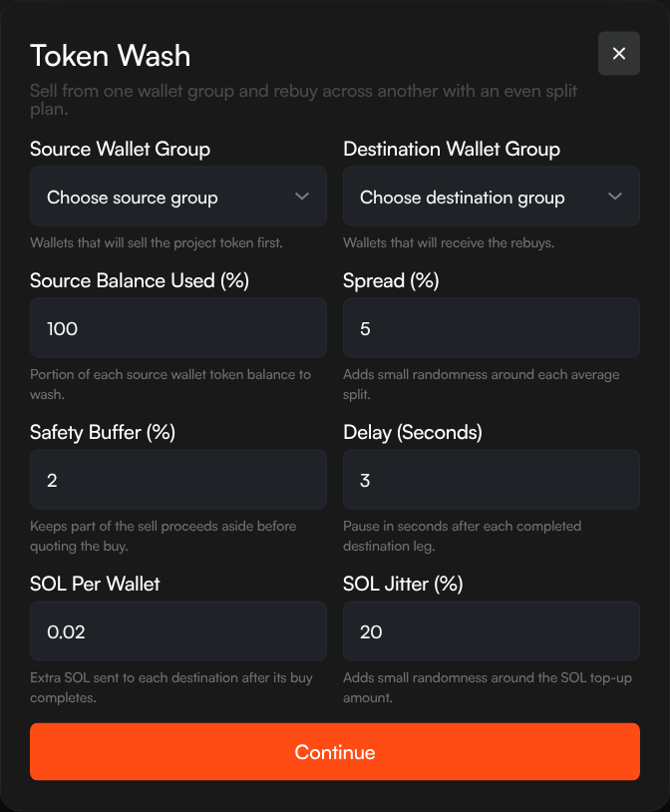The height and width of the screenshot is (812, 670).
Task: Click the chevron in the destination group selector
Action: pos(615,197)
